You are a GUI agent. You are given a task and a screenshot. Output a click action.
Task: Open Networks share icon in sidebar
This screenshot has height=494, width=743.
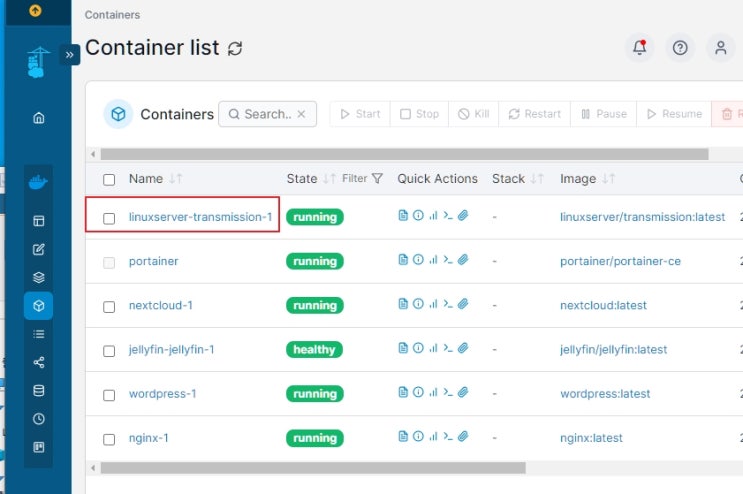39,362
